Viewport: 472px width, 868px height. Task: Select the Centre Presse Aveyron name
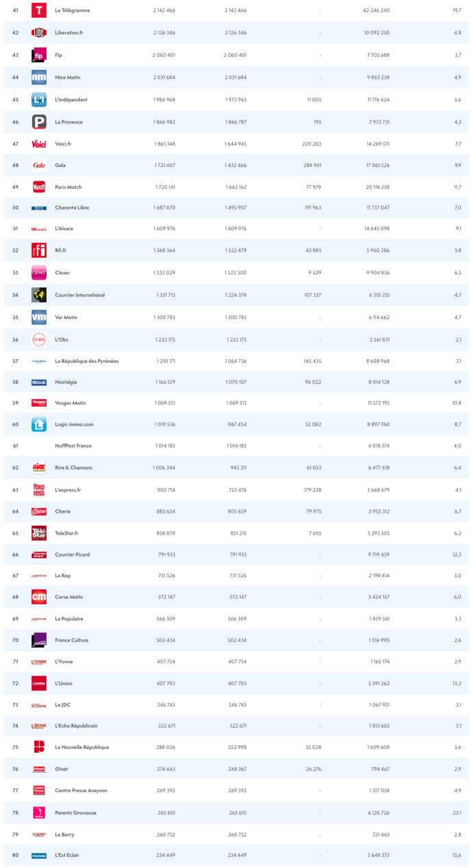81,791
